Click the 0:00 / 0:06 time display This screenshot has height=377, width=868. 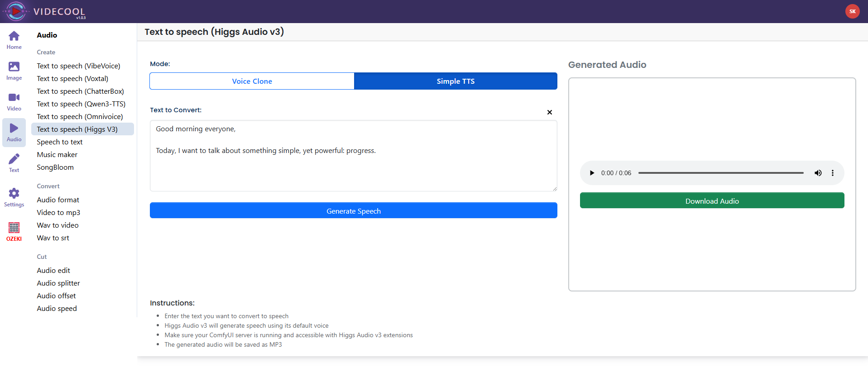(x=616, y=173)
